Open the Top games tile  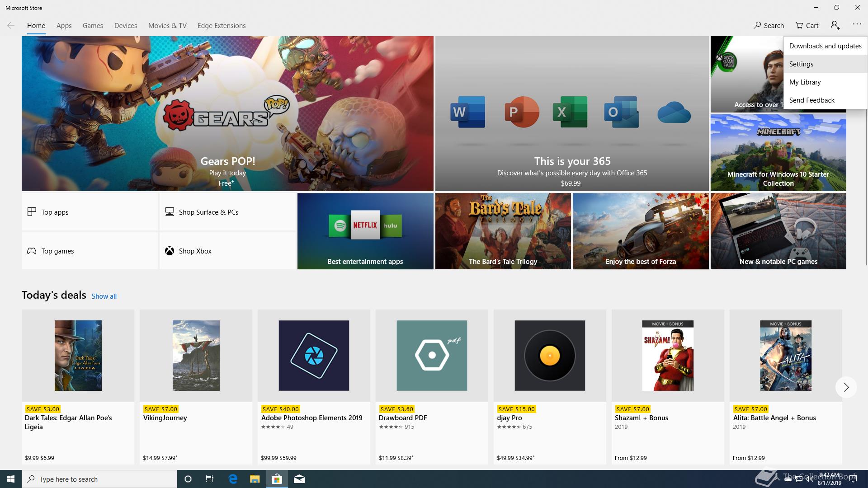click(90, 251)
